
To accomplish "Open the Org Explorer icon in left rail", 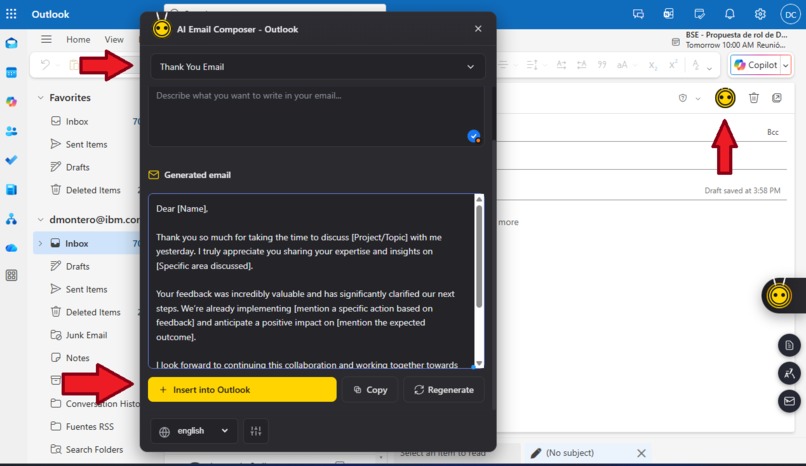I will point(11,219).
